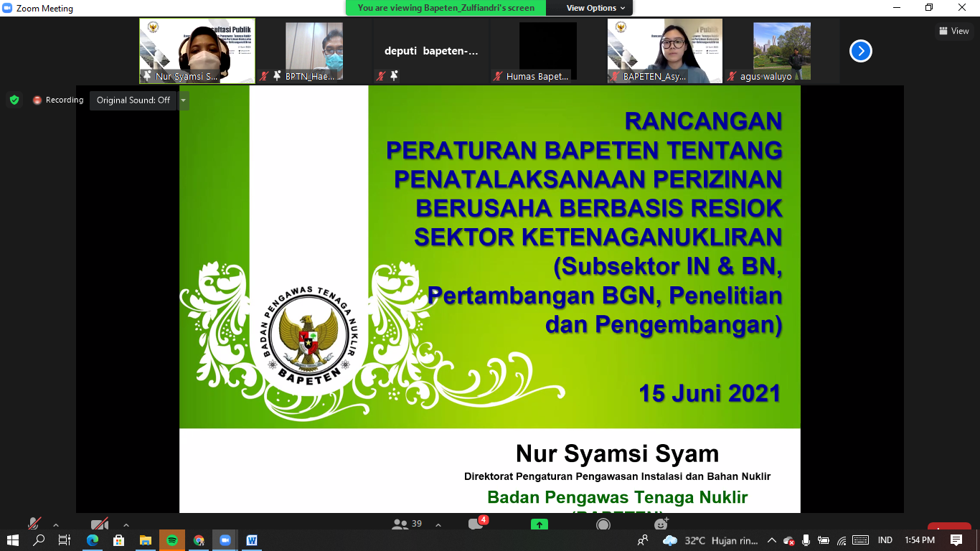Viewport: 980px width, 551px height.
Task: Launch Microsoft Edge from taskbar
Action: pyautogui.click(x=93, y=540)
